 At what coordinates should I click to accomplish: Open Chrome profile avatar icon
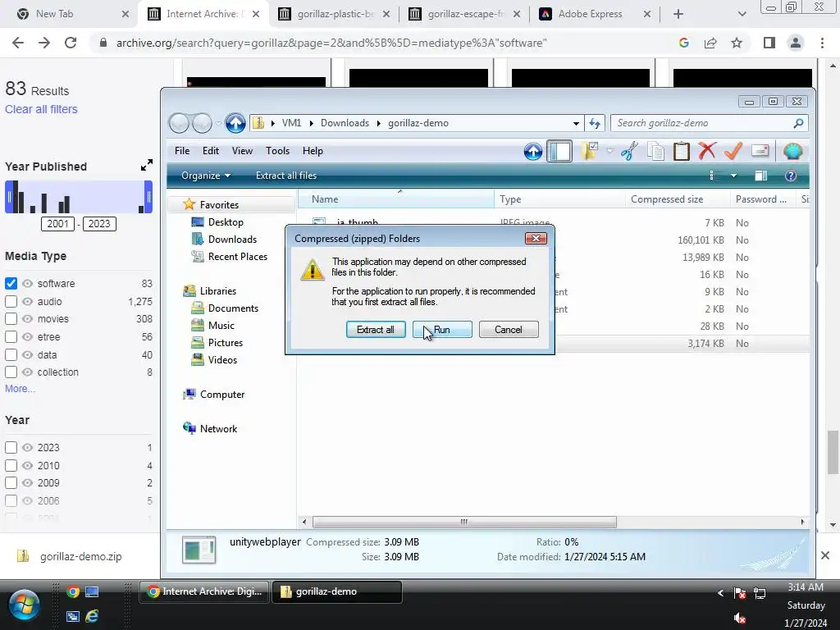click(x=796, y=43)
